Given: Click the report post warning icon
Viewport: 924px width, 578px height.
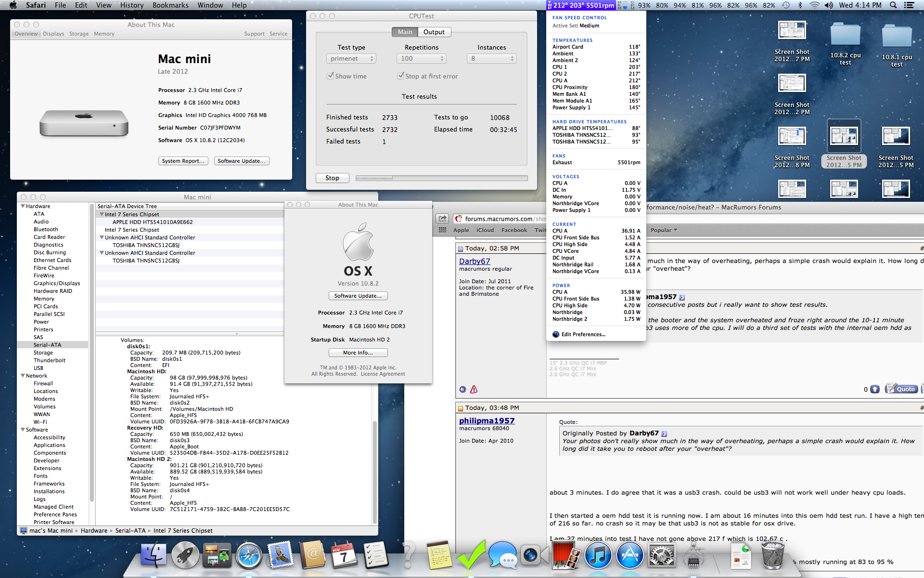Looking at the screenshot, I should [474, 389].
